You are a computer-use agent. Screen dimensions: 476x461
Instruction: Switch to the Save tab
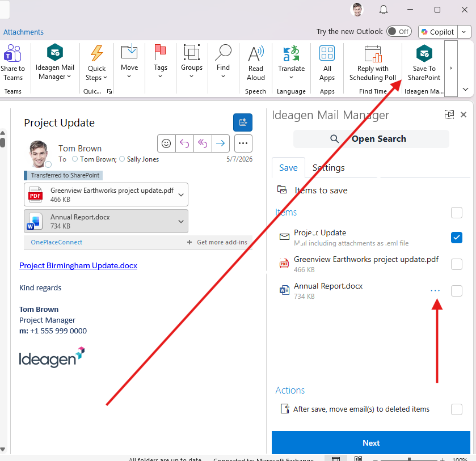[288, 167]
